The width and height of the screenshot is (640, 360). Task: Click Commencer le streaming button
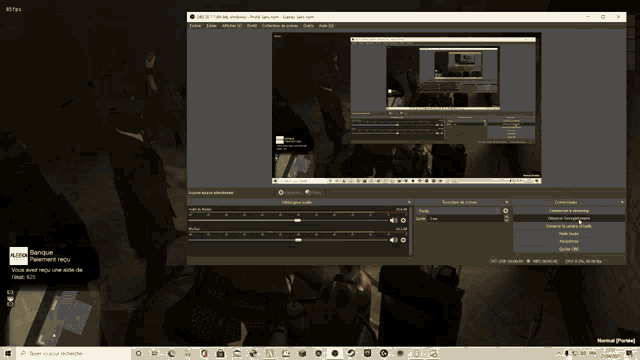(569, 211)
